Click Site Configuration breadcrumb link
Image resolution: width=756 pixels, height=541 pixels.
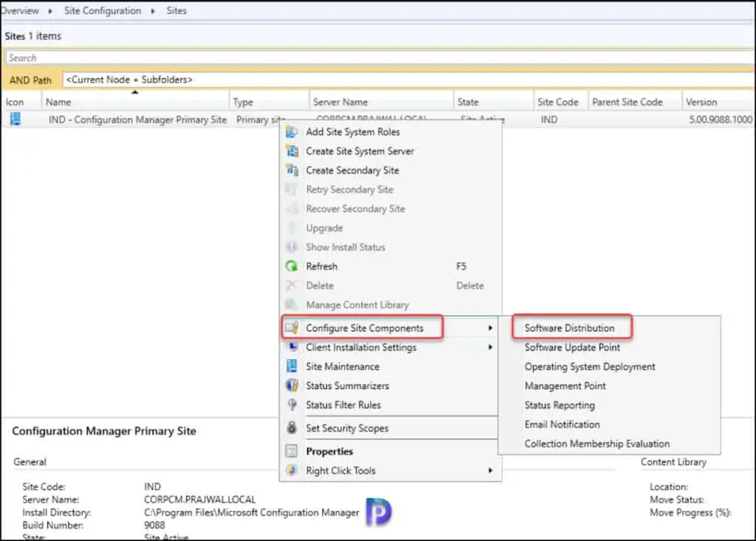(x=103, y=10)
